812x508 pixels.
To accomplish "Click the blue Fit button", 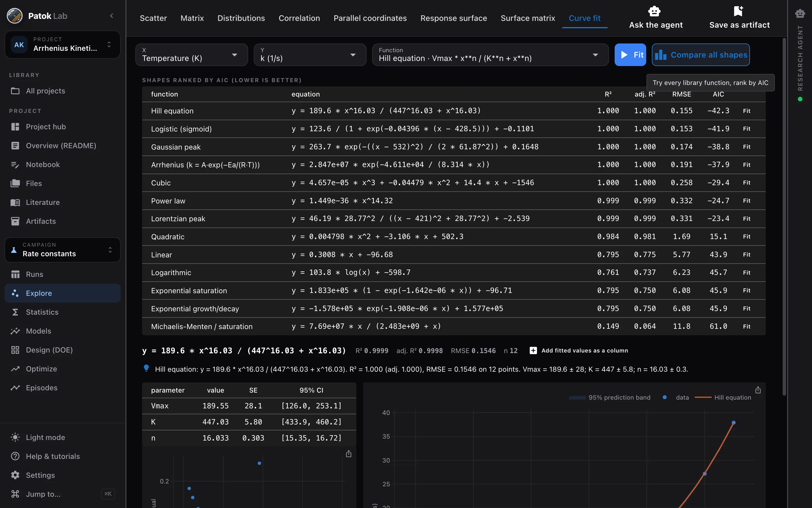I will (630, 55).
